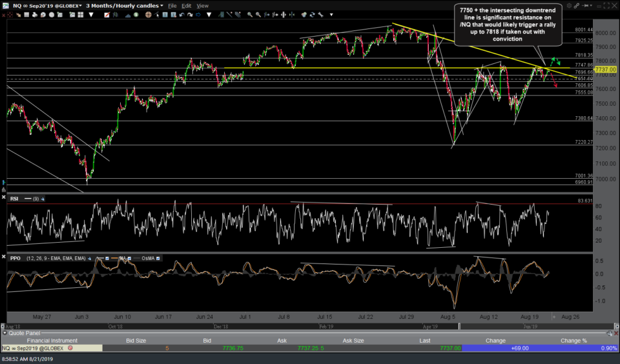This screenshot has width=620, height=364.
Task: Click the first text label tool icon
Action: 165,15
